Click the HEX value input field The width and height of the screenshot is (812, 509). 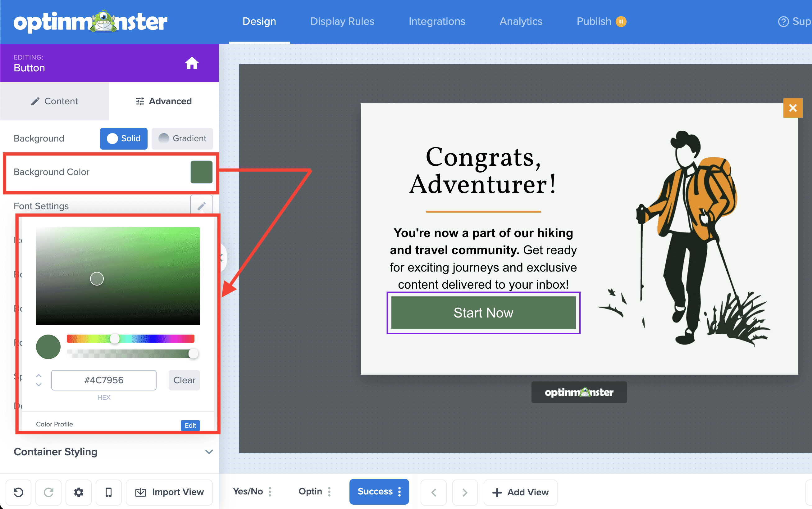pyautogui.click(x=103, y=380)
